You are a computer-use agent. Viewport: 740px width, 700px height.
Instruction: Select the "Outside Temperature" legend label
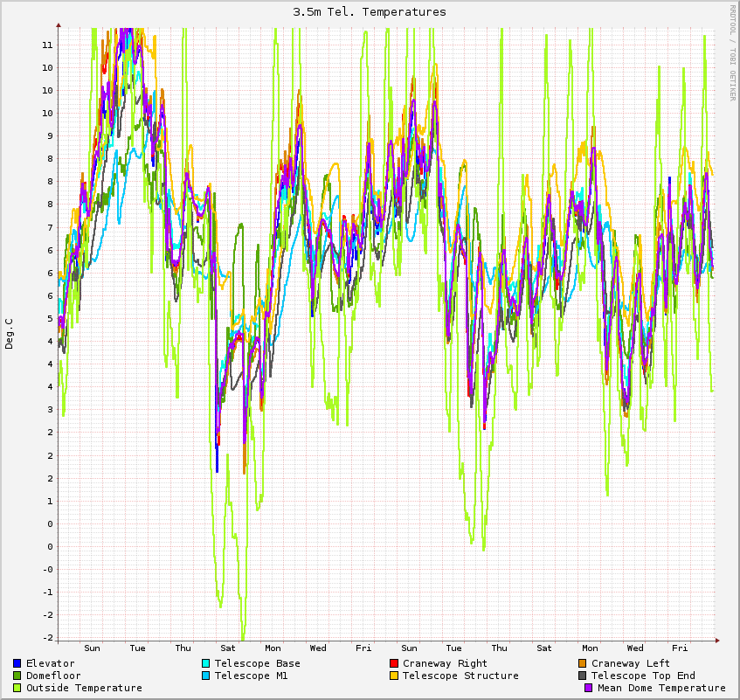pyautogui.click(x=84, y=688)
